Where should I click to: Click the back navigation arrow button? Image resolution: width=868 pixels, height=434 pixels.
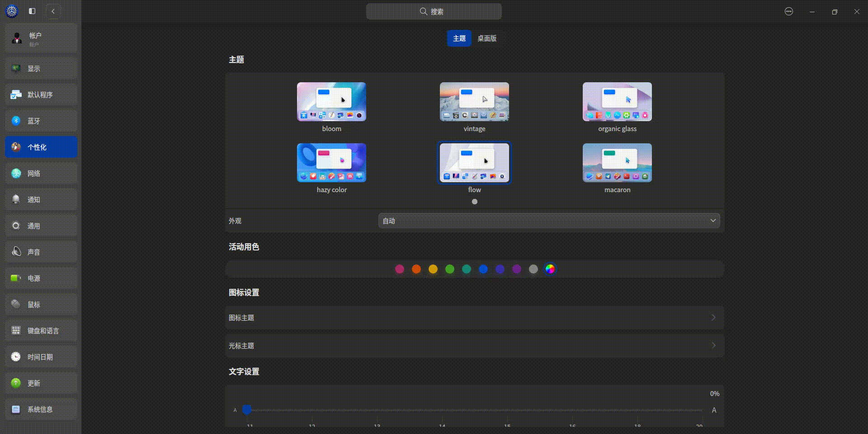pos(54,11)
